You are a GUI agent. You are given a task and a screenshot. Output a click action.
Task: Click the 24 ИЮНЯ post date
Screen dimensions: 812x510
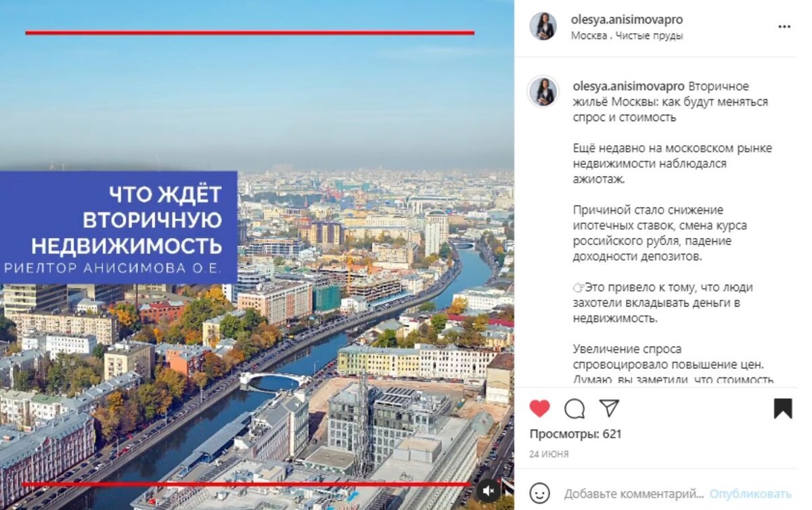(x=549, y=454)
